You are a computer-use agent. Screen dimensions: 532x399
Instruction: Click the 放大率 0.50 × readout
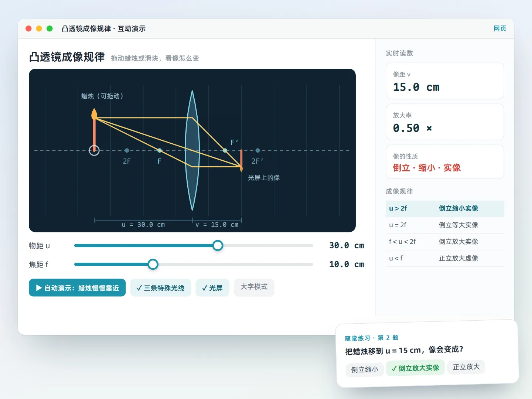tap(445, 122)
